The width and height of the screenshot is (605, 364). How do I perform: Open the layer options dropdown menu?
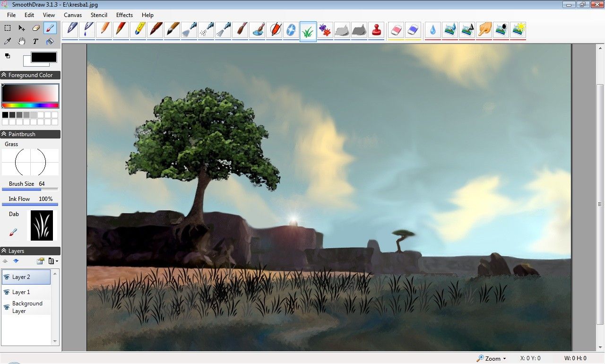53,260
